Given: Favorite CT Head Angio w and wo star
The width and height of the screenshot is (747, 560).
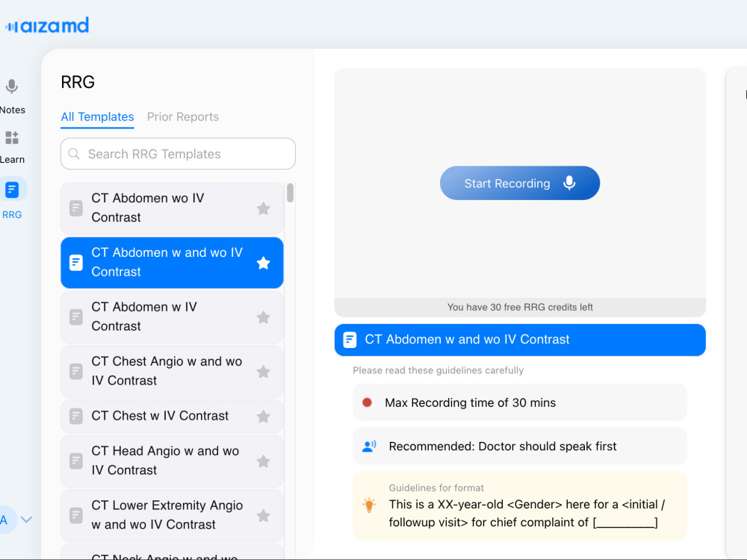Looking at the screenshot, I should point(264,461).
